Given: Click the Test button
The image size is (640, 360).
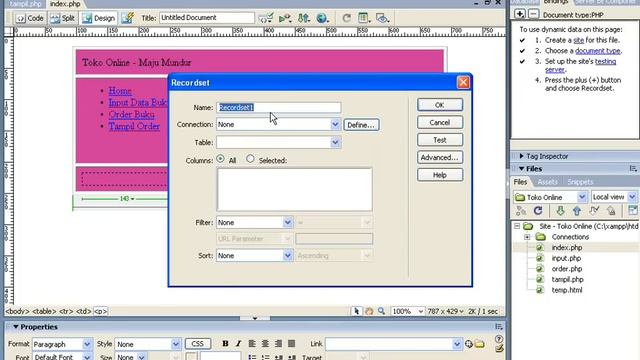Looking at the screenshot, I should [440, 140].
